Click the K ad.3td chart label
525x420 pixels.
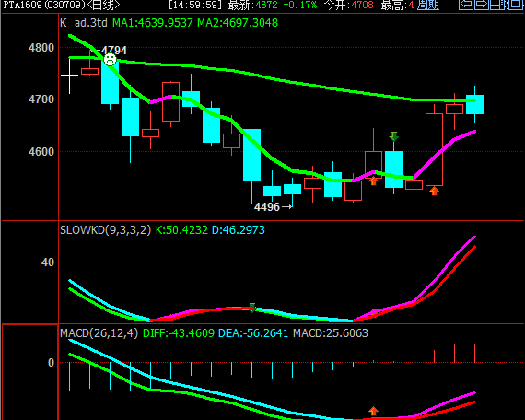[84, 23]
